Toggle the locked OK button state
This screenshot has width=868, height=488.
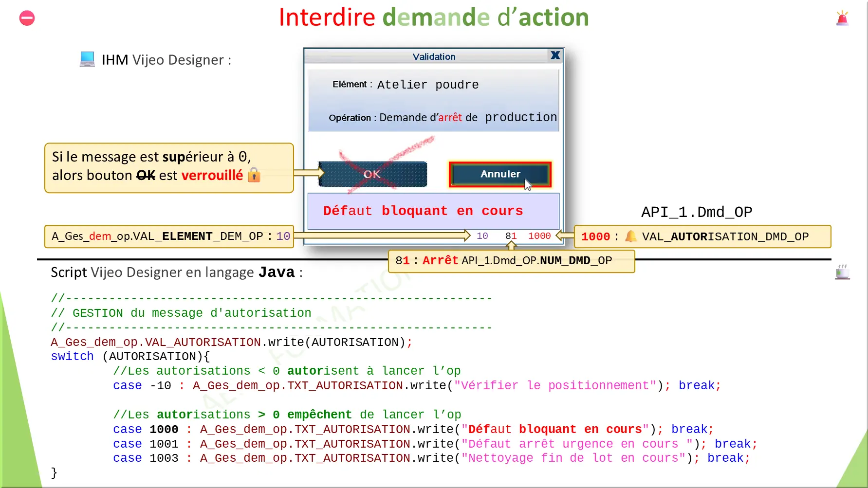click(x=372, y=174)
